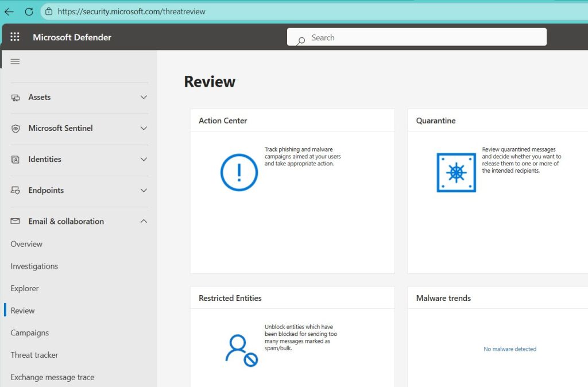The height and width of the screenshot is (387, 588).
Task: Click the Quarantine safe icon
Action: point(456,172)
